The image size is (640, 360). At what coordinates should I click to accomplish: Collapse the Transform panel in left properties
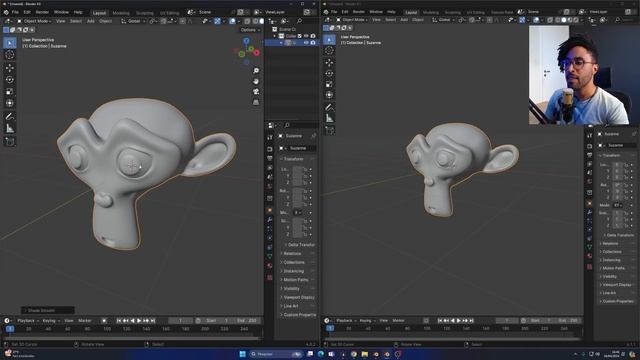point(293,159)
